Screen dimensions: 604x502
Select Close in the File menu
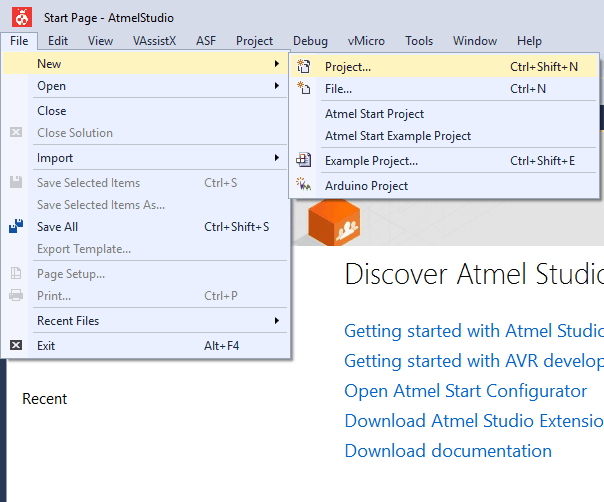point(146,111)
